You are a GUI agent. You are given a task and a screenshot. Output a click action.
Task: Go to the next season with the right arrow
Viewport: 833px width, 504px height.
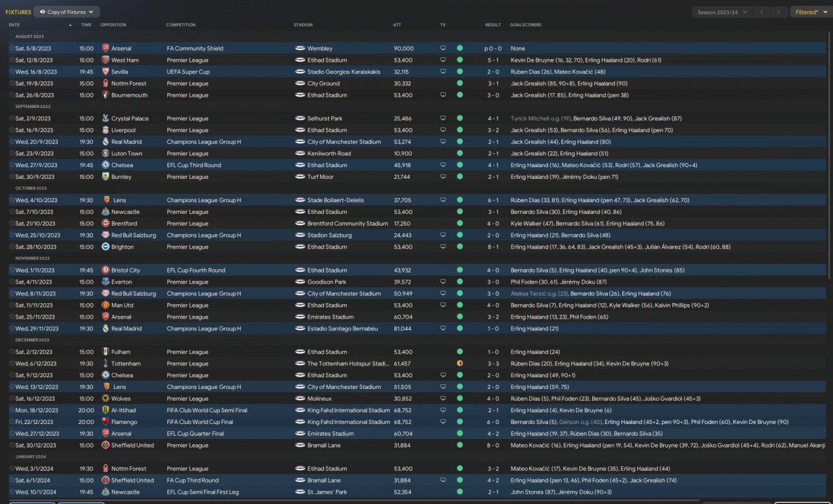(x=778, y=12)
